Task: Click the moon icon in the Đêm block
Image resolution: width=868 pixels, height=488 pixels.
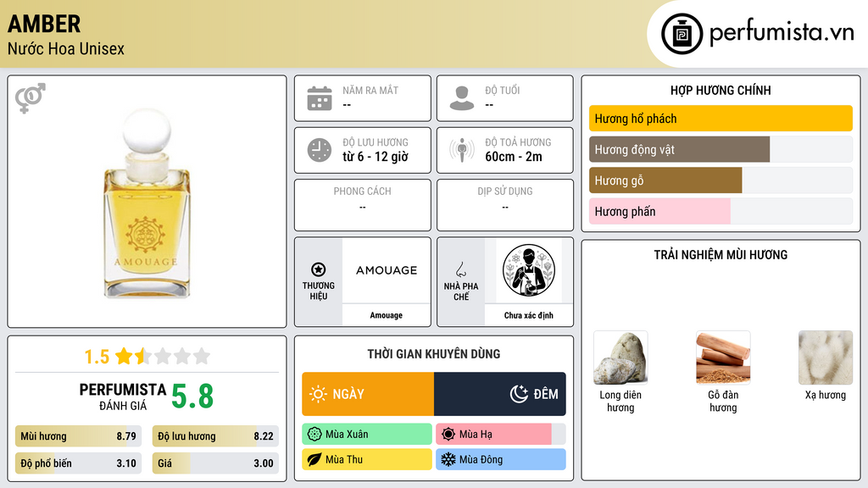Action: click(x=519, y=394)
